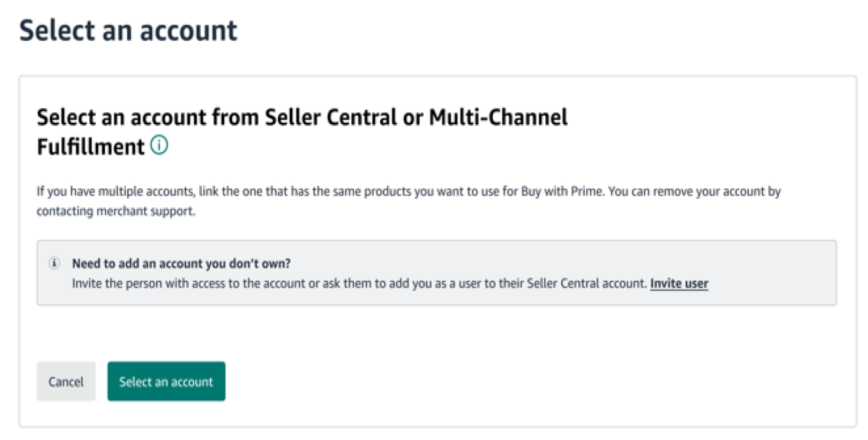The width and height of the screenshot is (868, 440).
Task: Click the "Multi-Channel" word in the heading
Action: [x=498, y=118]
